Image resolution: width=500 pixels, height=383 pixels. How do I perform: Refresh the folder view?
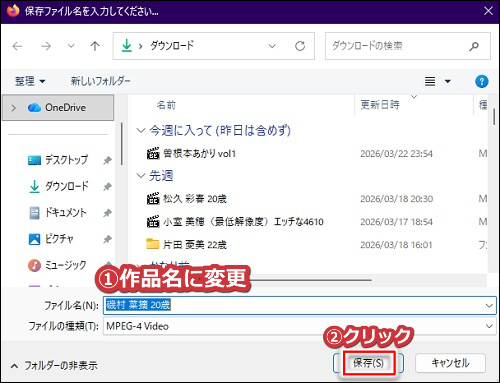[300, 46]
